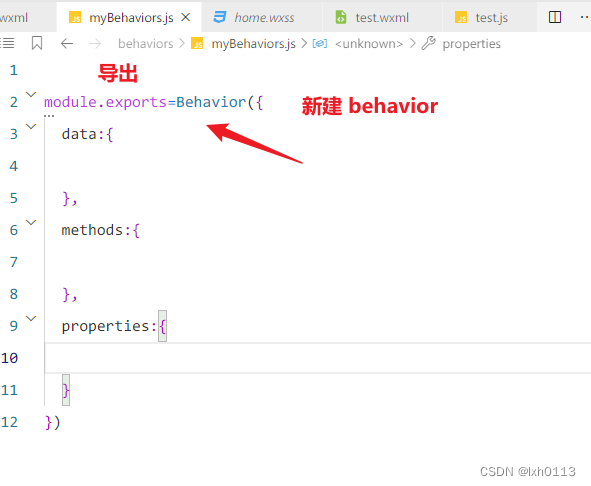Switch to the myBehaviors.js tab

(129, 17)
